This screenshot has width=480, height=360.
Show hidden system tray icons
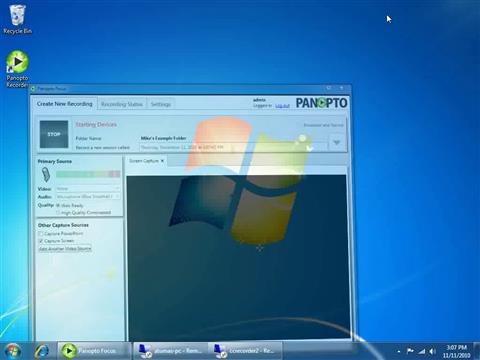tap(399, 351)
